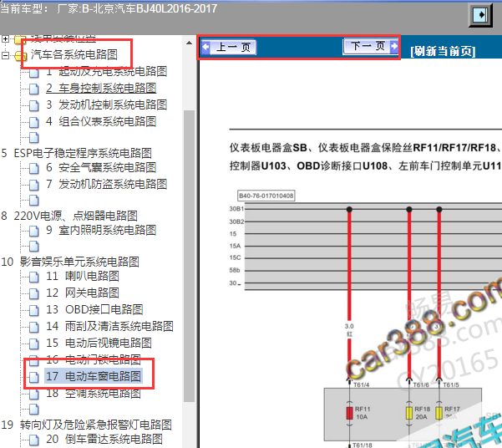
Task: Open 14 雨刮及清洁系统电路图
Action: coord(109,326)
